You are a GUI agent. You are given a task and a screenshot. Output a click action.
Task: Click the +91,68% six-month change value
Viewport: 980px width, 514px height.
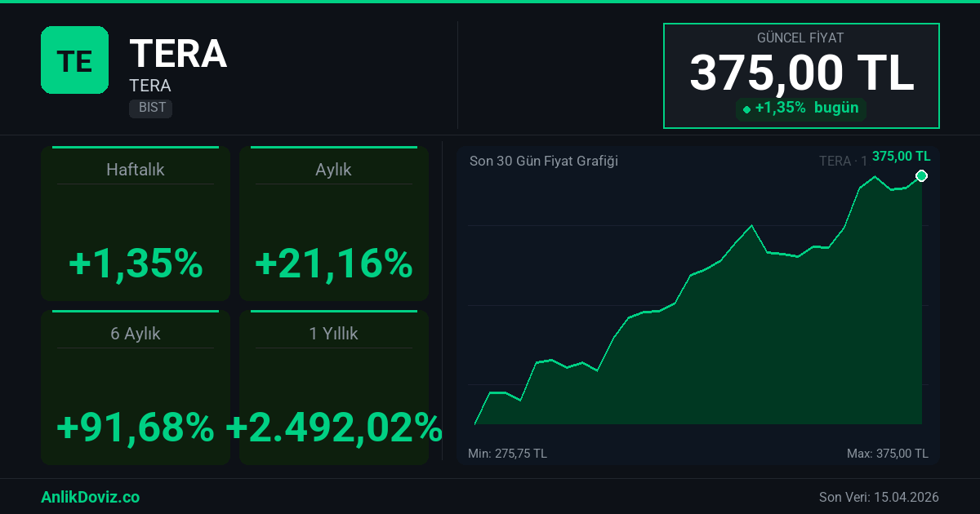tap(136, 427)
